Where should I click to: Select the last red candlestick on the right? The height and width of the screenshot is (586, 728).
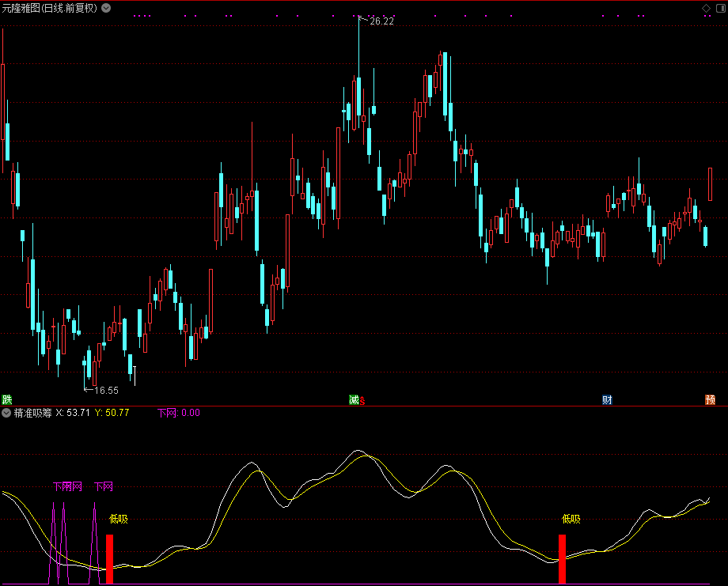click(710, 183)
